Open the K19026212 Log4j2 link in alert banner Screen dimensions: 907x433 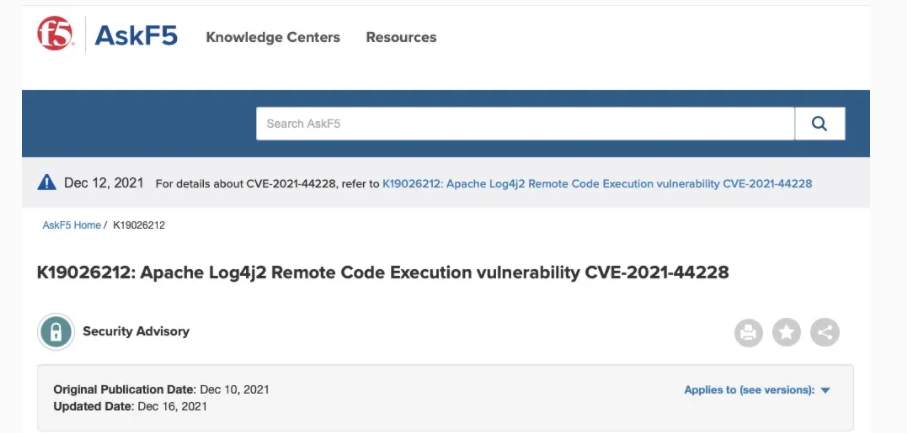pyautogui.click(x=597, y=184)
